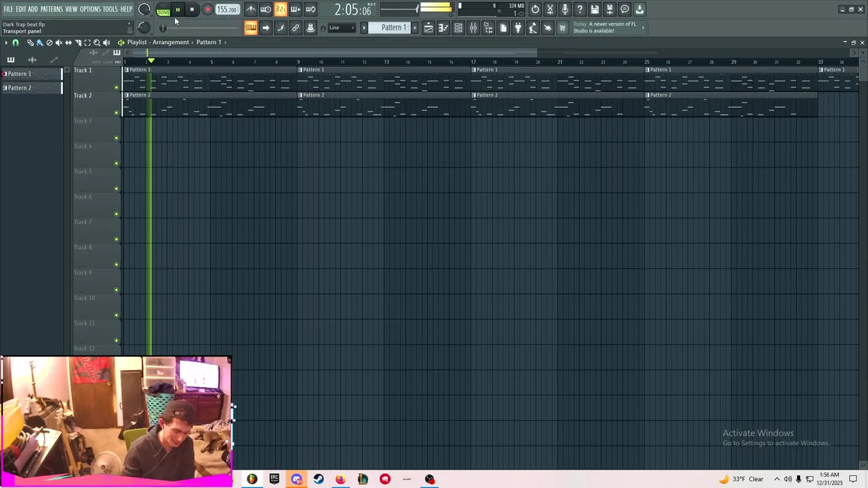Open the ADD menu
The width and height of the screenshot is (868, 488).
(33, 9)
